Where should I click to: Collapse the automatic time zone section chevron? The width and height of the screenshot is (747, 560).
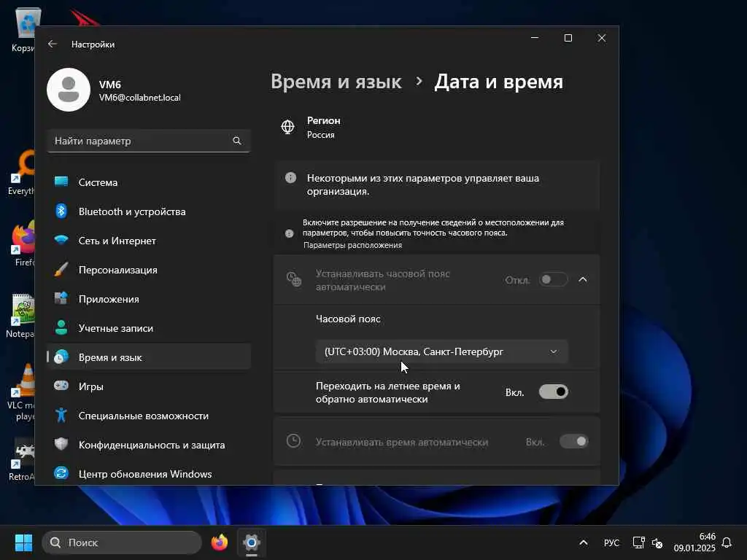(583, 279)
